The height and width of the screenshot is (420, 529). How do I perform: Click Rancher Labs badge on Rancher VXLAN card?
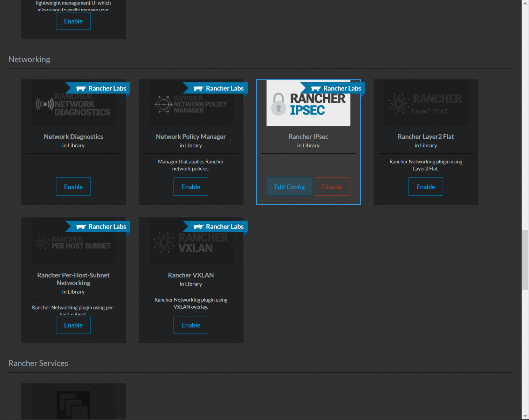click(x=215, y=226)
